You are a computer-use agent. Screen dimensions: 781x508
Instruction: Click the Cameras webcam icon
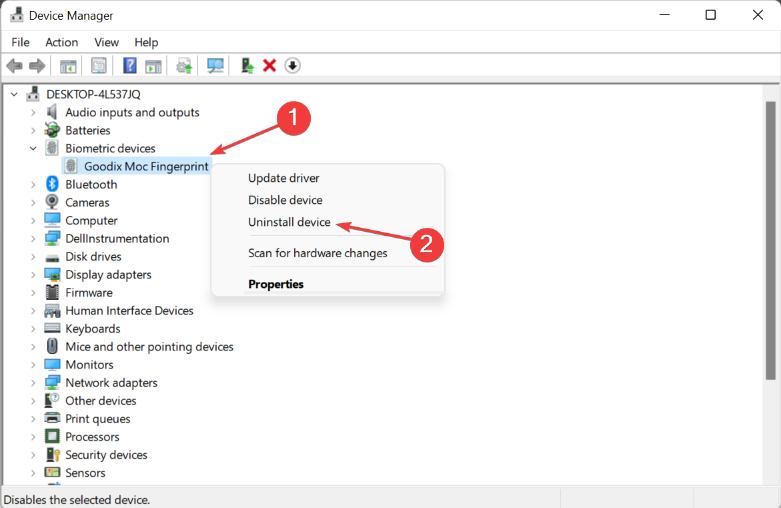click(x=52, y=202)
